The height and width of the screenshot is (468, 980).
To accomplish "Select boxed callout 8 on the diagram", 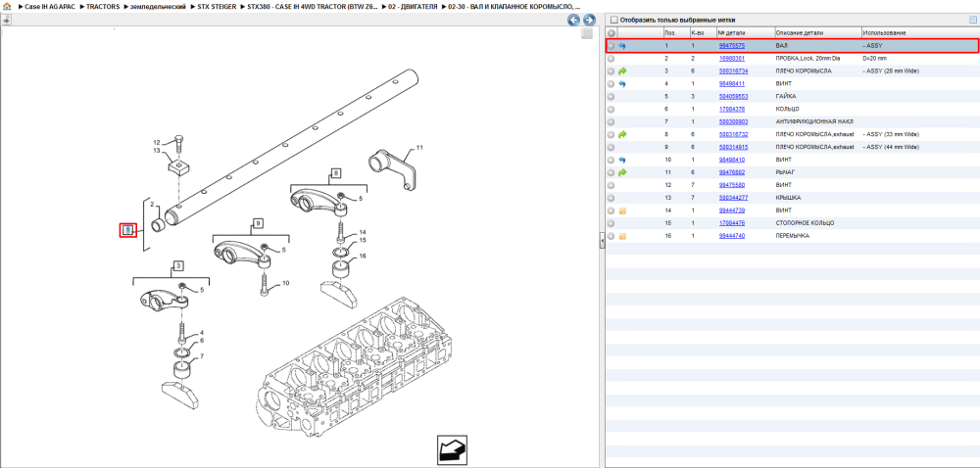I will (335, 173).
